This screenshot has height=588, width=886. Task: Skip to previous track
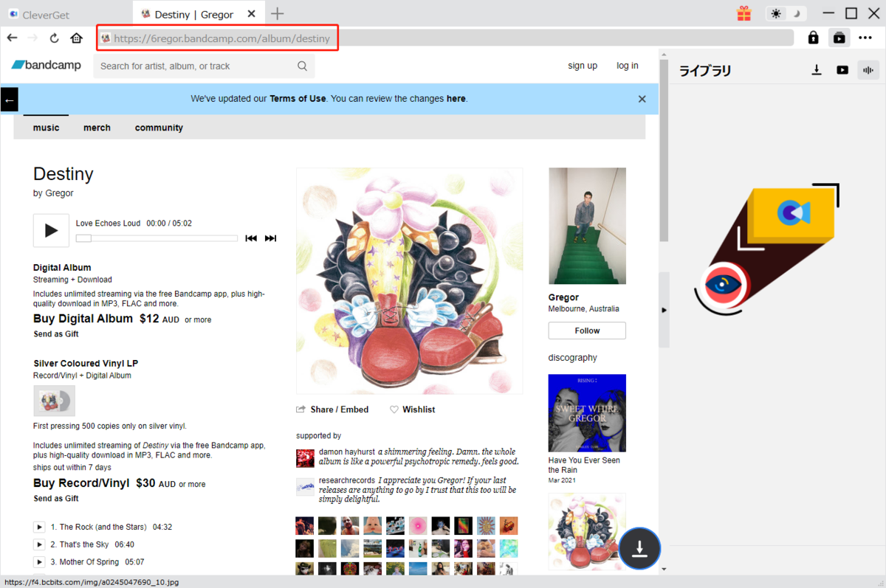pyautogui.click(x=251, y=238)
